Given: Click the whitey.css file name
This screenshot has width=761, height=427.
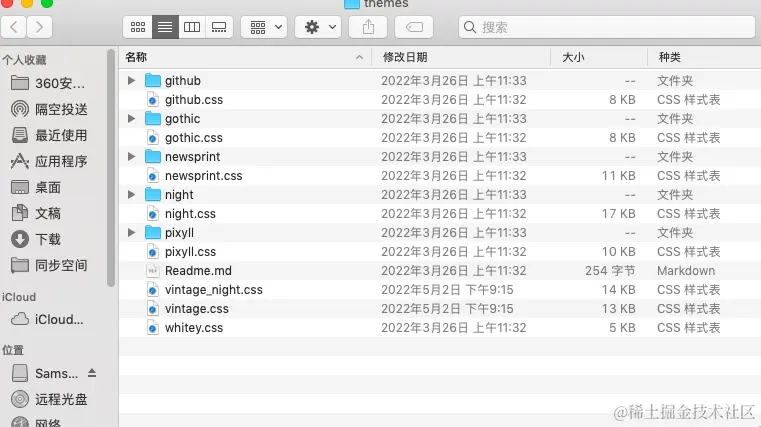Looking at the screenshot, I should [194, 328].
